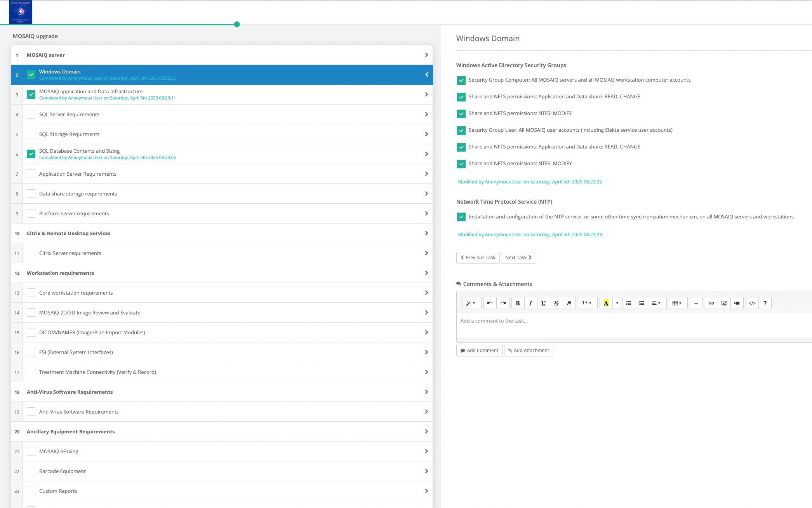Toggle Security Group User subtask checkbox
Viewport: 812px width, 508px height.
461,131
